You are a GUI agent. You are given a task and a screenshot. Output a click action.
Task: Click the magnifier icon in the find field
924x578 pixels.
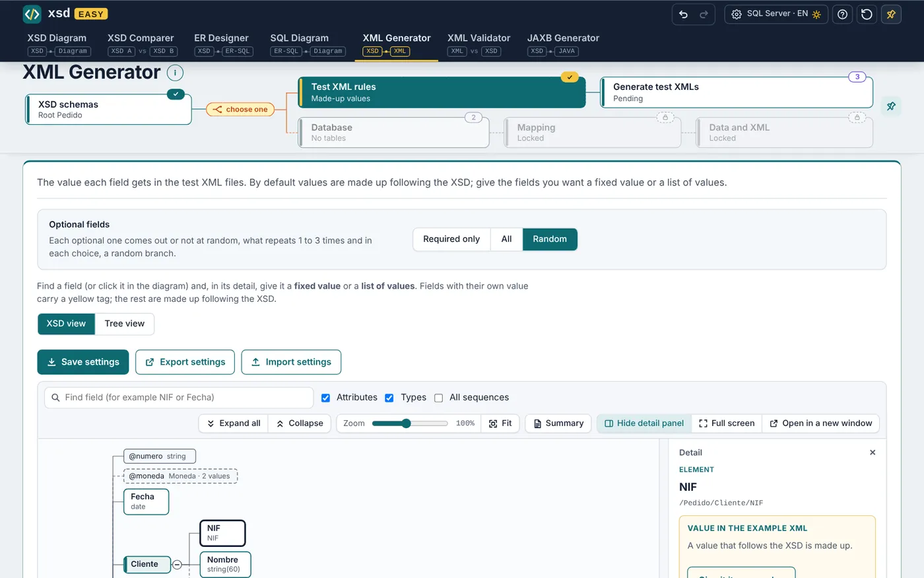[56, 398]
